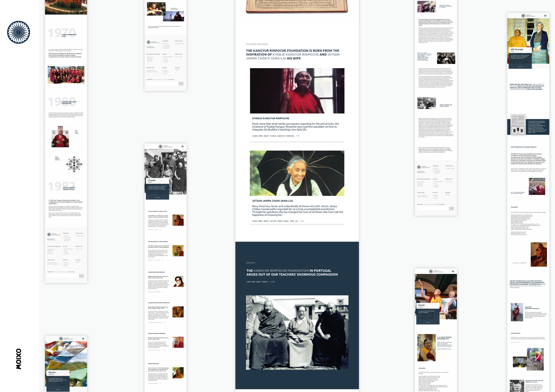Focus newsletter email field on biography page footer
Viewport: 555px width, 392px height.
click(433, 208)
